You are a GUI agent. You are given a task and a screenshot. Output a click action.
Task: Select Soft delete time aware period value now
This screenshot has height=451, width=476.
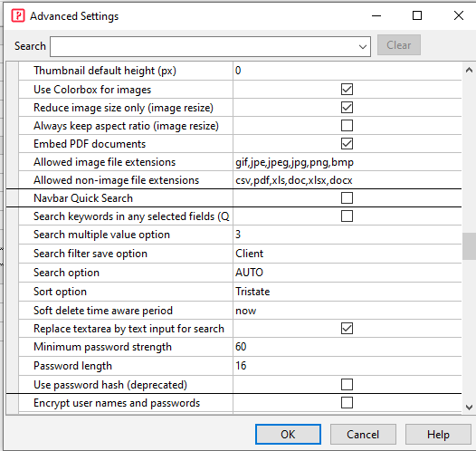click(x=245, y=311)
